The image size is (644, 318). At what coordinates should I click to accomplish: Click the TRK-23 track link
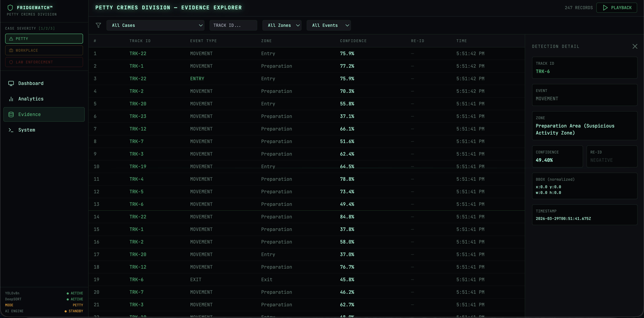pos(138,116)
